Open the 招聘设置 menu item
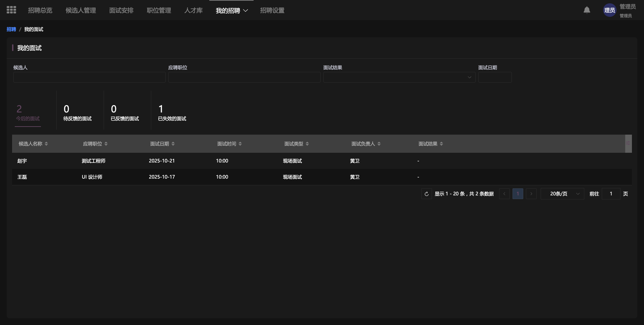The height and width of the screenshot is (325, 644). [272, 11]
